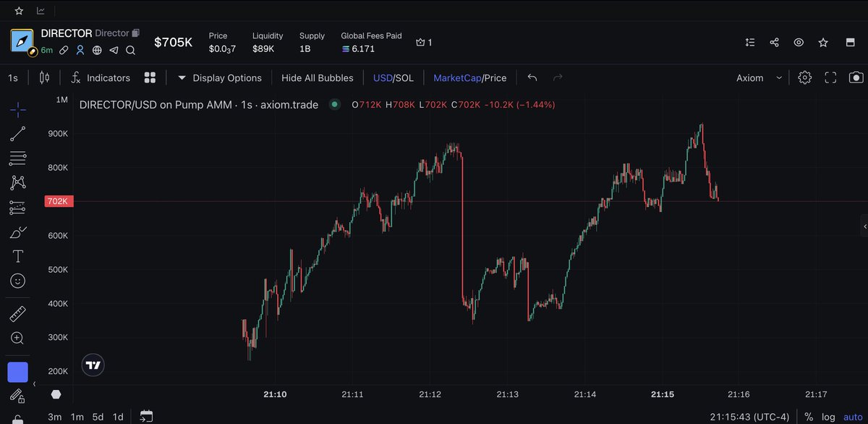Open the indicator templates grid icon
The image size is (868, 424).
tap(150, 77)
